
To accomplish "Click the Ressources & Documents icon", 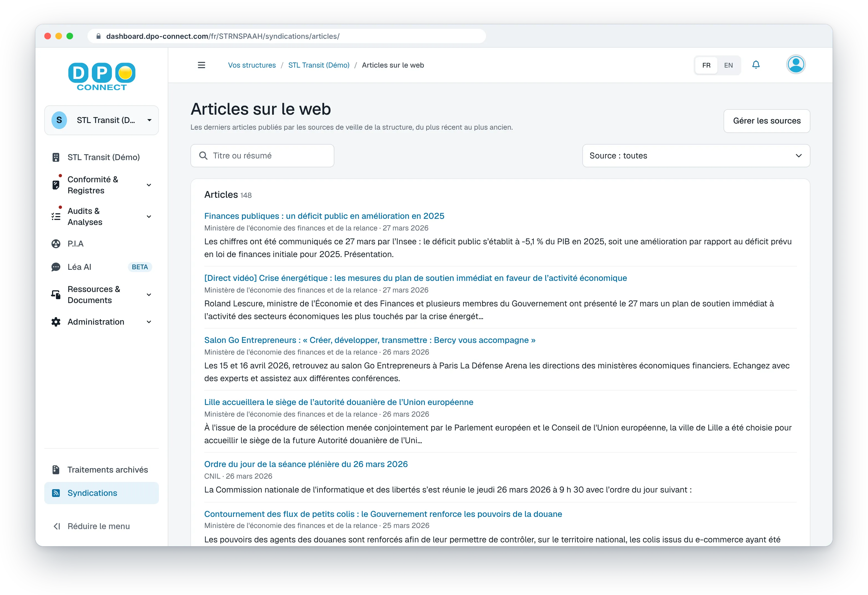I will pos(56,294).
